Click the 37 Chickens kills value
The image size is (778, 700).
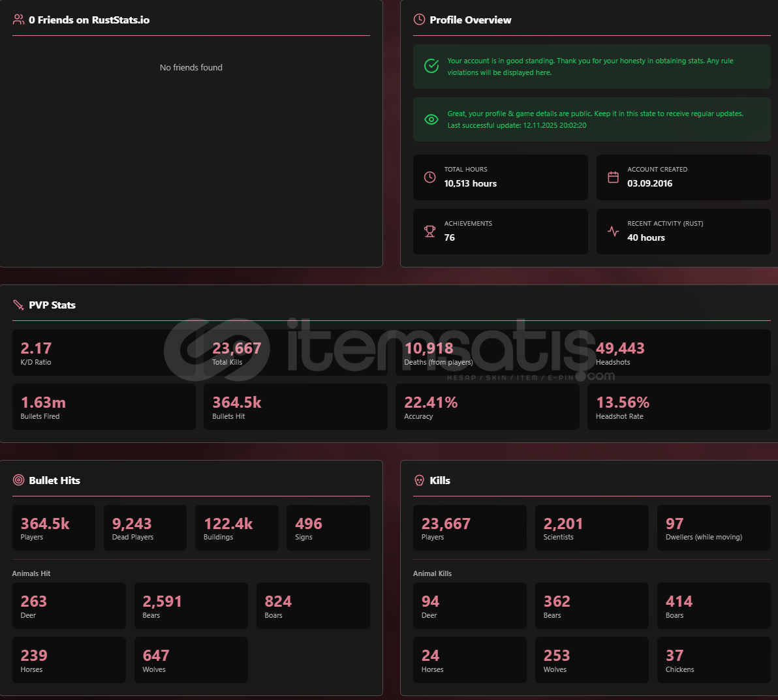coord(674,656)
